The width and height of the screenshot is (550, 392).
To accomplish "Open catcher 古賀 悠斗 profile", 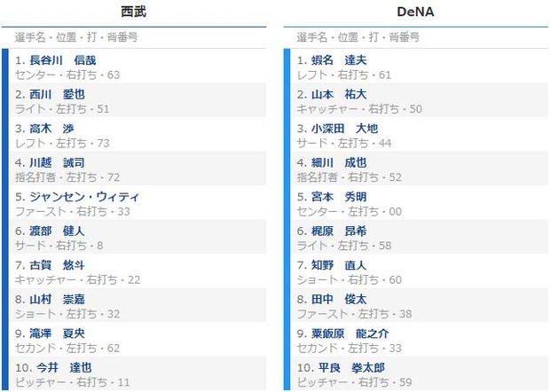I will point(57,265).
